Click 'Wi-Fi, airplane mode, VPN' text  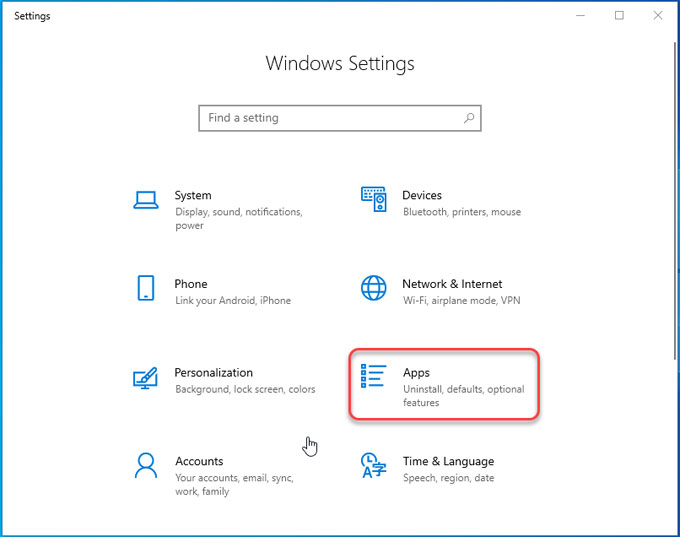point(461,300)
